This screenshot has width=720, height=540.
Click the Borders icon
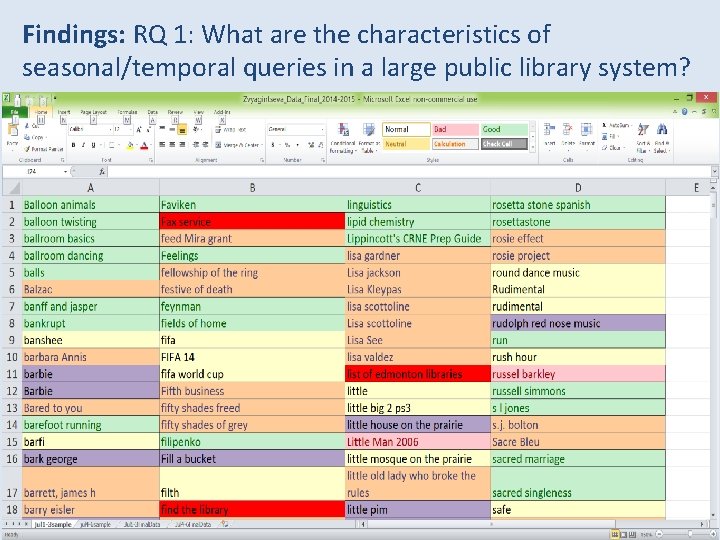click(x=111, y=145)
